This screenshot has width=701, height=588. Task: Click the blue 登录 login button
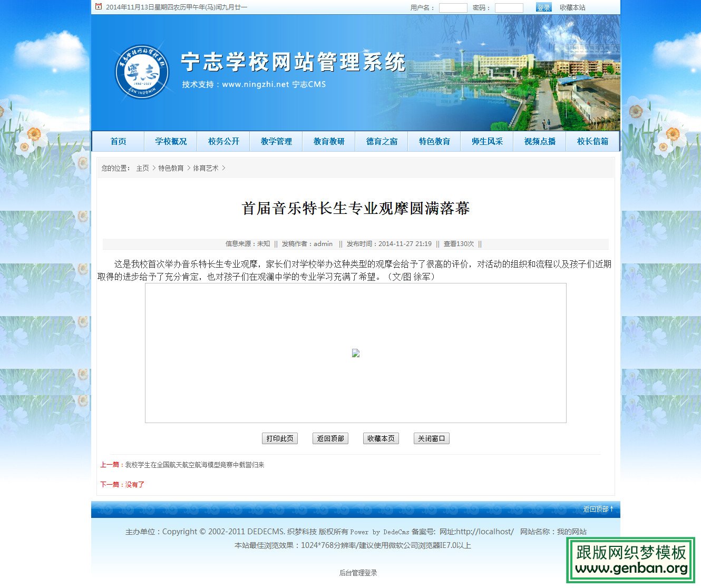coord(543,7)
